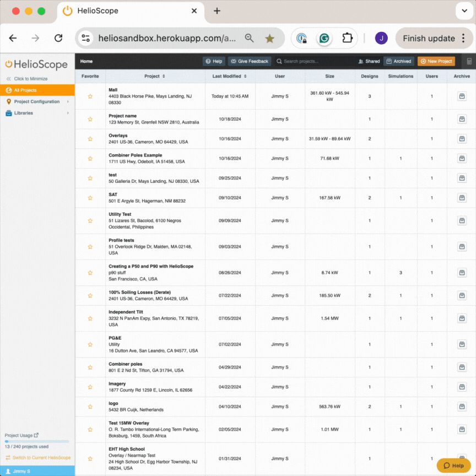Image resolution: width=476 pixels, height=476 pixels.
Task: Go to Home breadcrumb
Action: tap(86, 61)
